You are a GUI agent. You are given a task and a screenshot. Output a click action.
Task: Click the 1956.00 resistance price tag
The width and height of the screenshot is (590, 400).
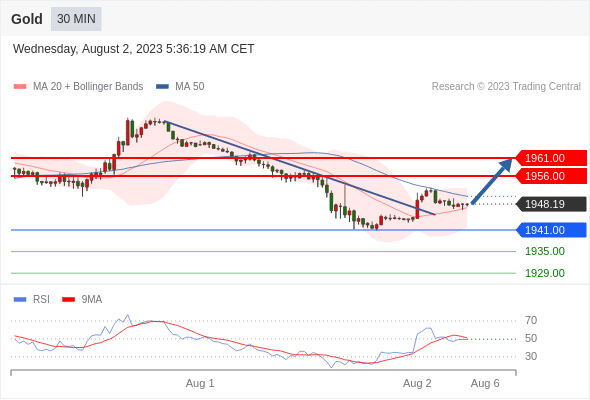coord(551,176)
